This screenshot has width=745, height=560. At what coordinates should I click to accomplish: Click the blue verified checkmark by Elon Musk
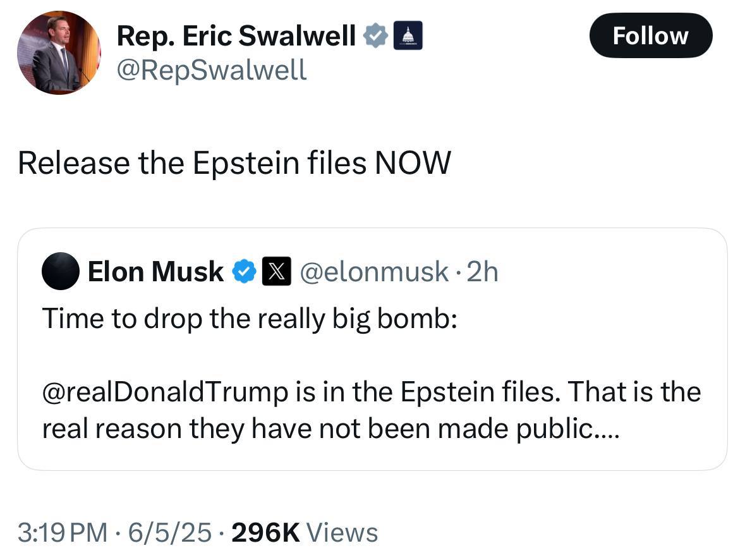[x=244, y=272]
